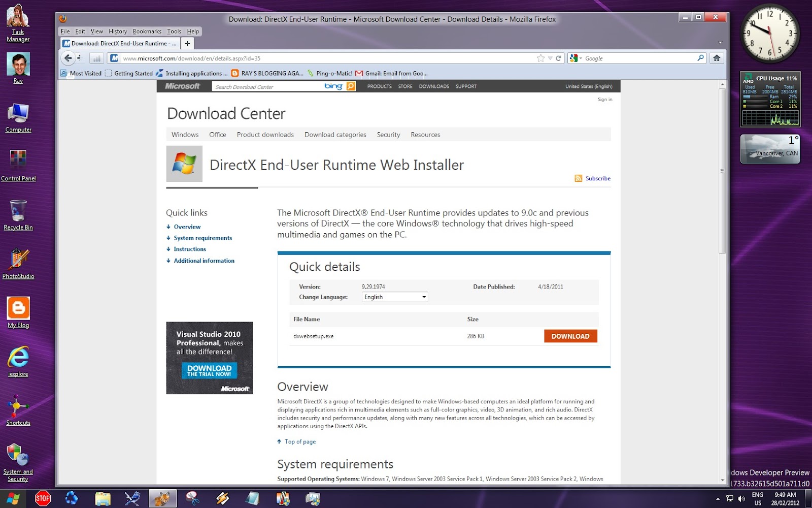
Task: Open the View menu
Action: [x=96, y=31]
